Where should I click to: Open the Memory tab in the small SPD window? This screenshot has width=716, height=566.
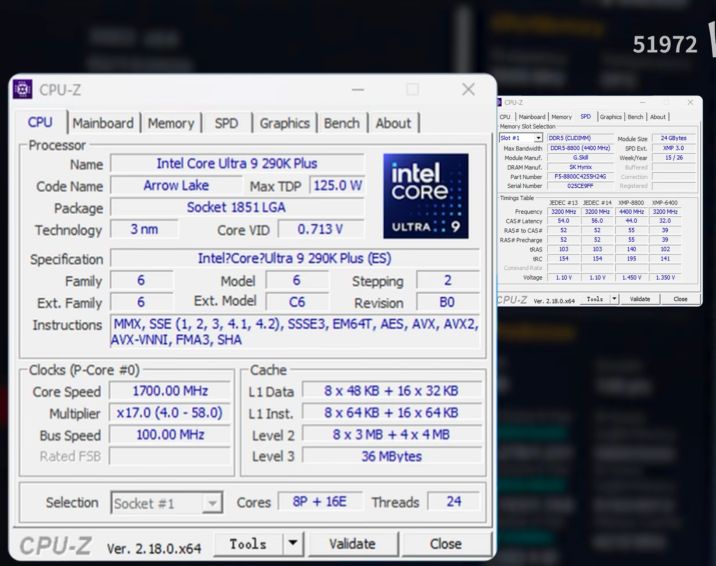pos(562,117)
